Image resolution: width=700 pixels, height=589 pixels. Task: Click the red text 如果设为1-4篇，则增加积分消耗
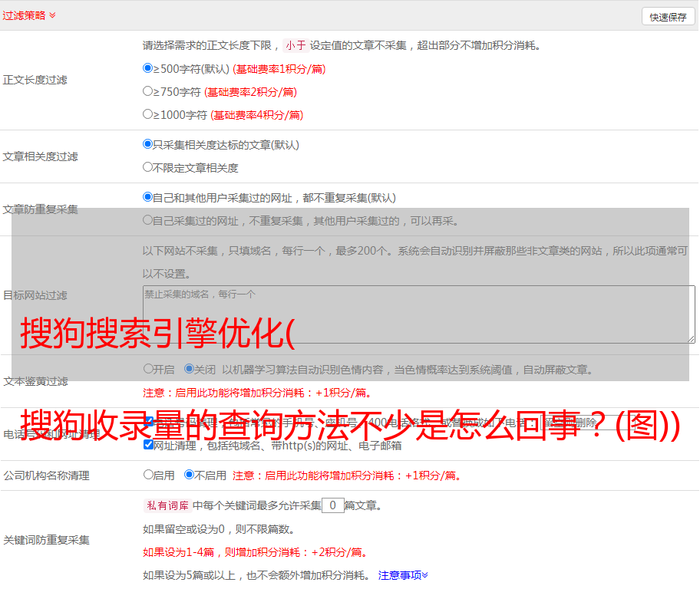pos(256,552)
